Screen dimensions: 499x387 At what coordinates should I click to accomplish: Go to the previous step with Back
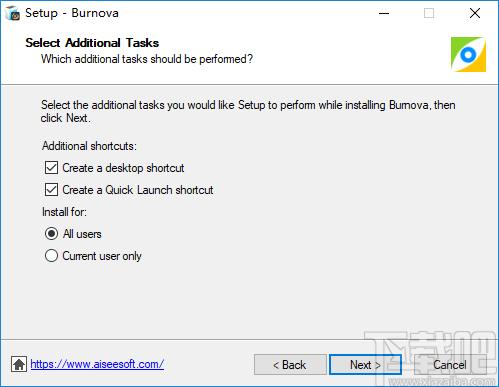290,365
